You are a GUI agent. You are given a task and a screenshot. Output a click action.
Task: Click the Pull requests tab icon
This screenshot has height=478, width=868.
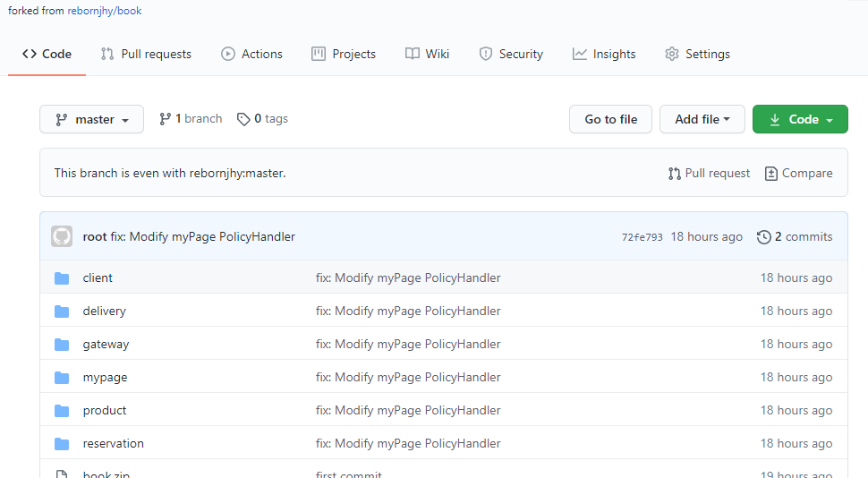[x=107, y=54]
